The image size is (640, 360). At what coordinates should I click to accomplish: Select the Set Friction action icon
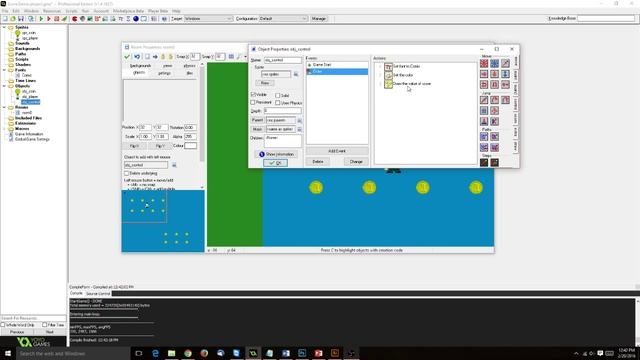[505, 84]
